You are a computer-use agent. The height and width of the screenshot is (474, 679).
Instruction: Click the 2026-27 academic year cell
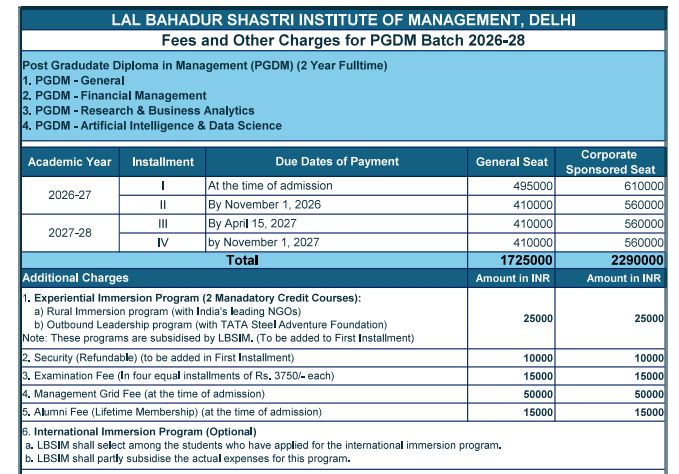70,195
